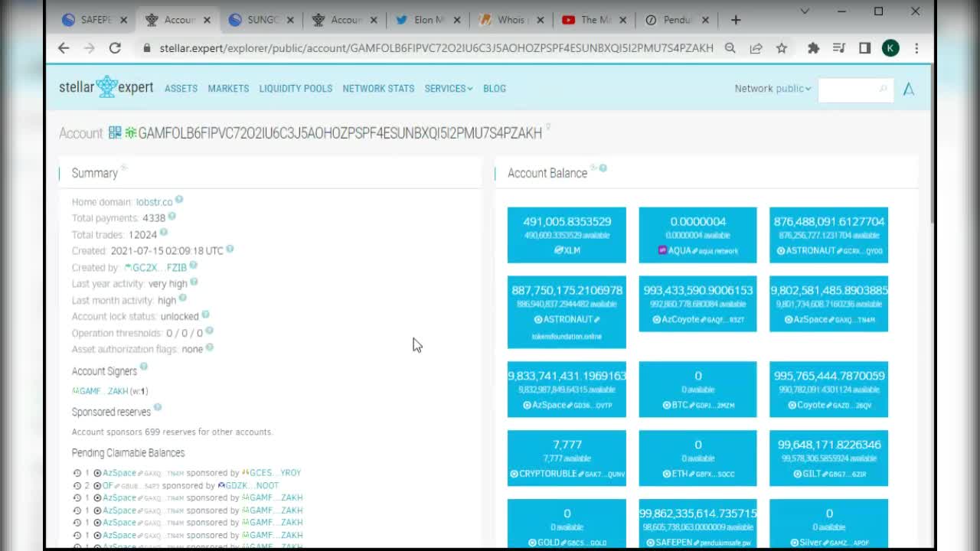Open LIQUIDITY POOLS page
Viewport: 980px width, 551px height.
tap(296, 89)
